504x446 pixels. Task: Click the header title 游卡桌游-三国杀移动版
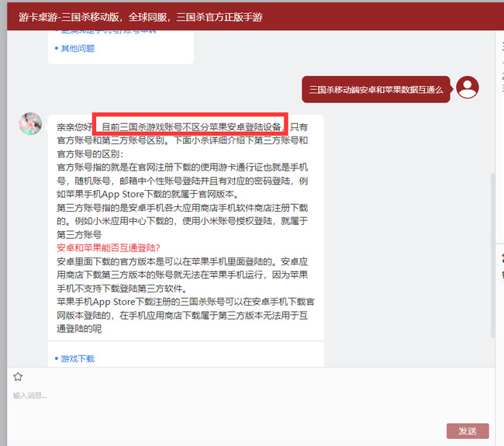click(71, 17)
